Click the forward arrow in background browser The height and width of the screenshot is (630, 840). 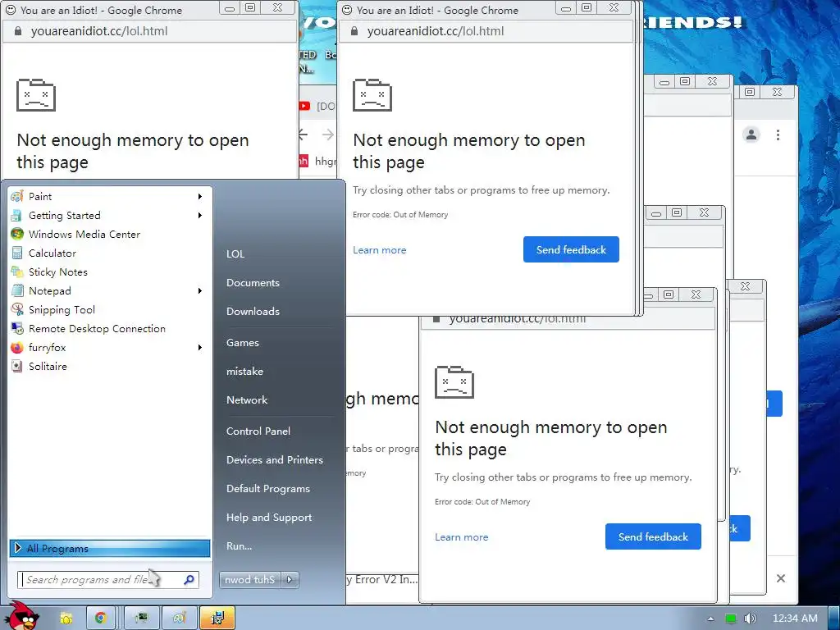[327, 135]
